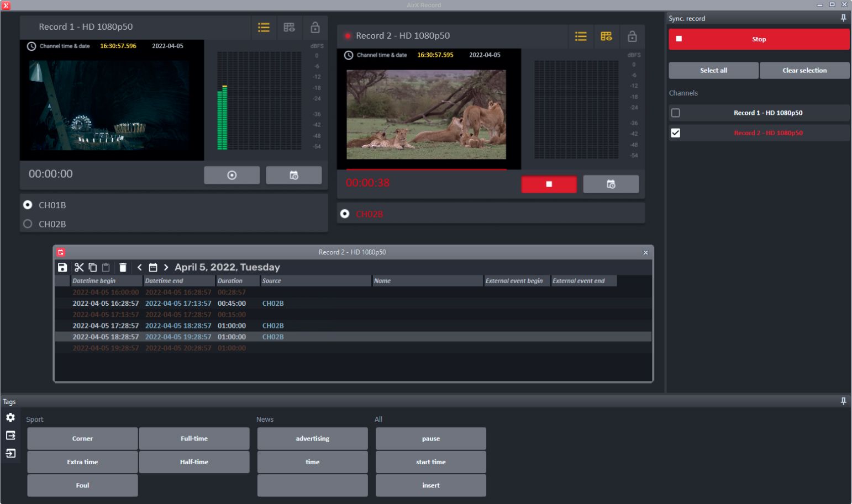Click the Select all button
The height and width of the screenshot is (504, 852).
pyautogui.click(x=713, y=71)
